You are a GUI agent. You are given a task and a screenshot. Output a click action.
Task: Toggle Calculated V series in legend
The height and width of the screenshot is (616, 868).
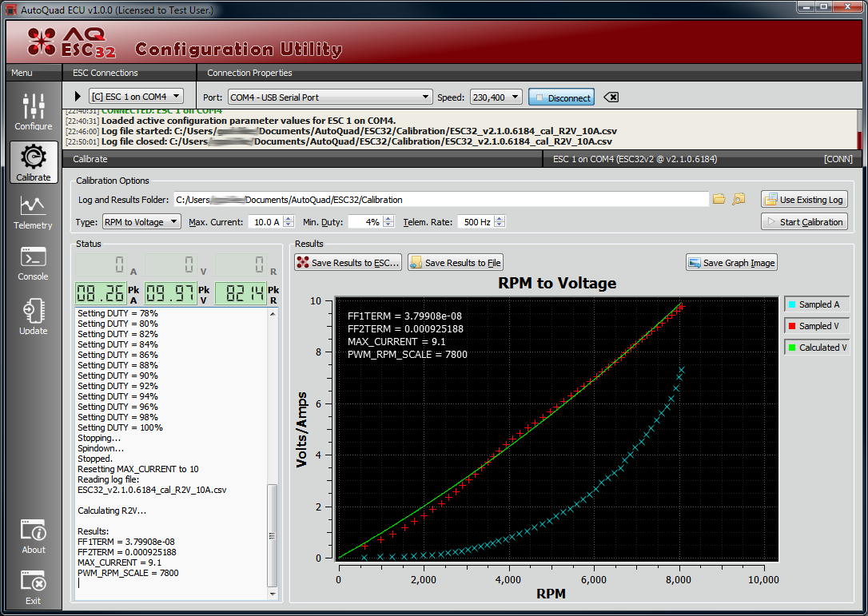[x=817, y=348]
